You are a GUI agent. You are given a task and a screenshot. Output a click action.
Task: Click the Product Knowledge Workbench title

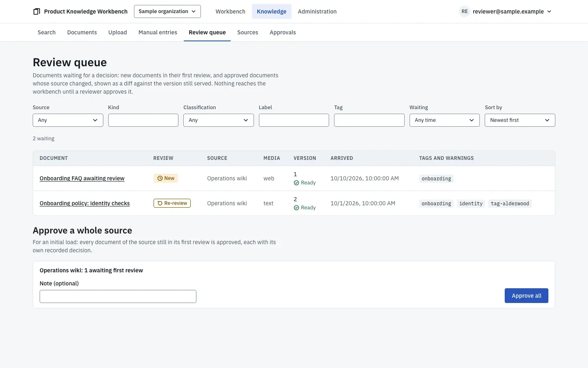tap(86, 11)
